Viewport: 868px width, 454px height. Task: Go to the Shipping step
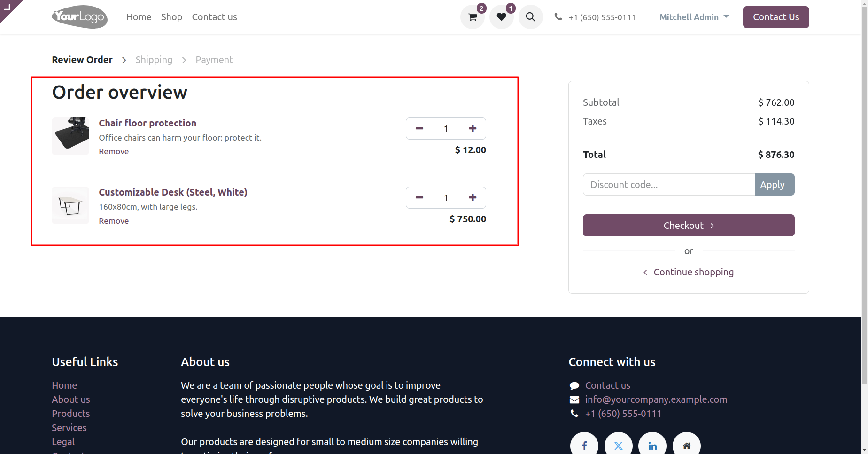[x=154, y=60]
